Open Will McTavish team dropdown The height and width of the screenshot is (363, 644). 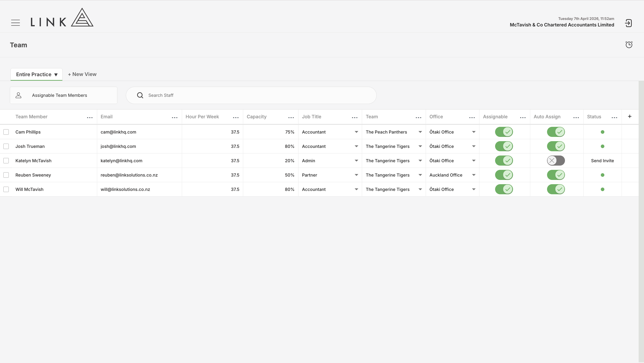[x=420, y=189]
